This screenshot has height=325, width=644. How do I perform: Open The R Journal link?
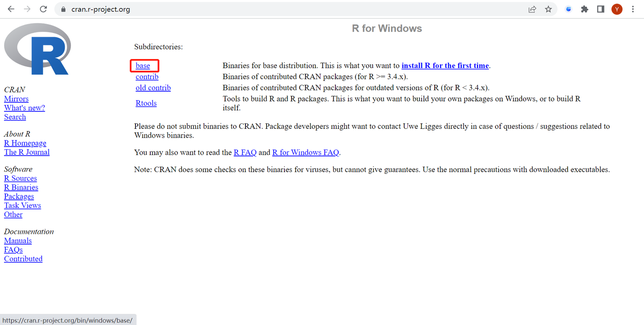click(x=27, y=152)
